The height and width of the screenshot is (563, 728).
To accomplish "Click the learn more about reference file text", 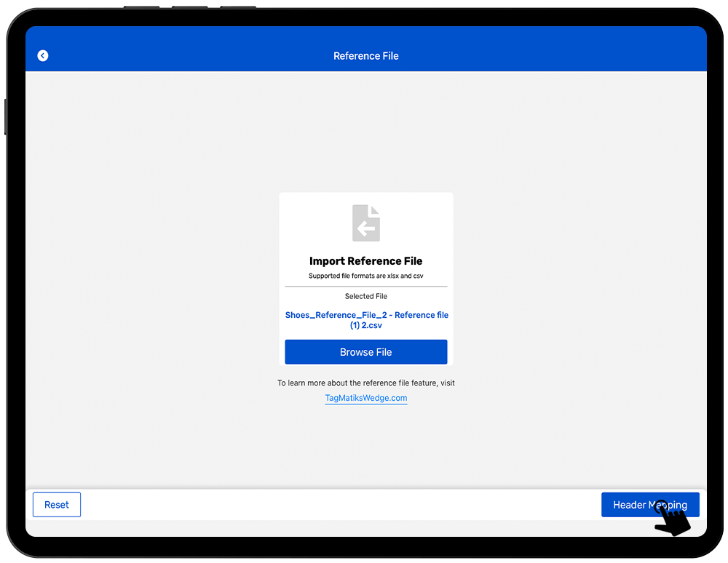I will [366, 383].
